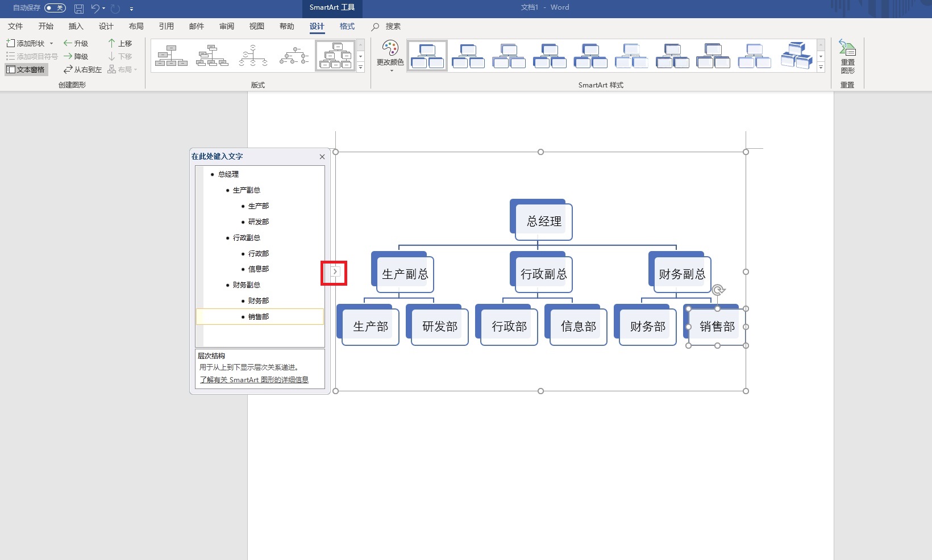Open 更改颜色 color palette
The height and width of the screenshot is (560, 932).
[390, 56]
